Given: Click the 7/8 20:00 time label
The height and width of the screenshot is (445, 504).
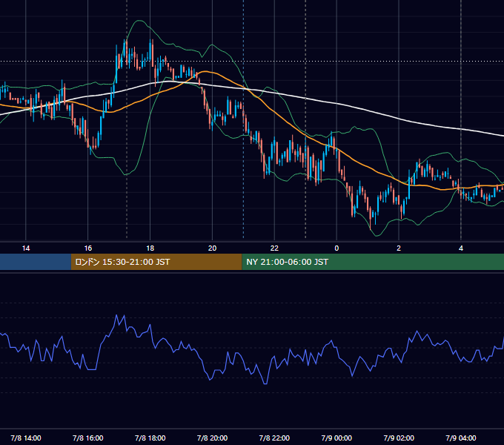Looking at the screenshot, I should point(212,438).
